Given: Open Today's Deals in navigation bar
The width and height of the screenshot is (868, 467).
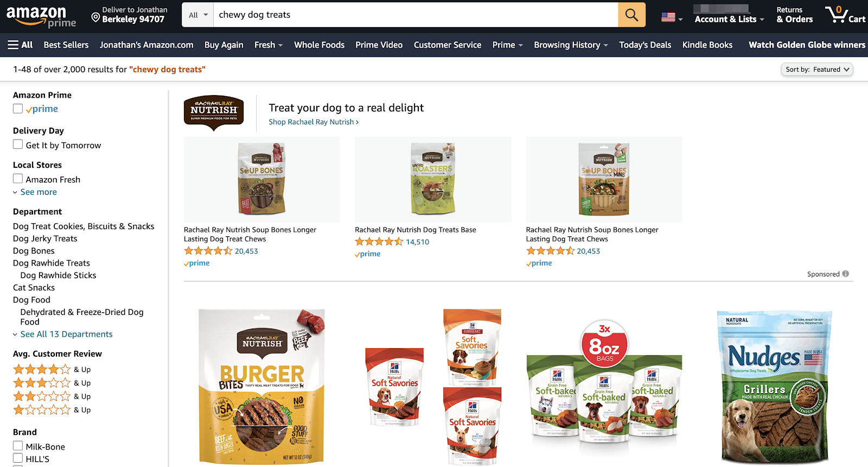Looking at the screenshot, I should pyautogui.click(x=645, y=45).
